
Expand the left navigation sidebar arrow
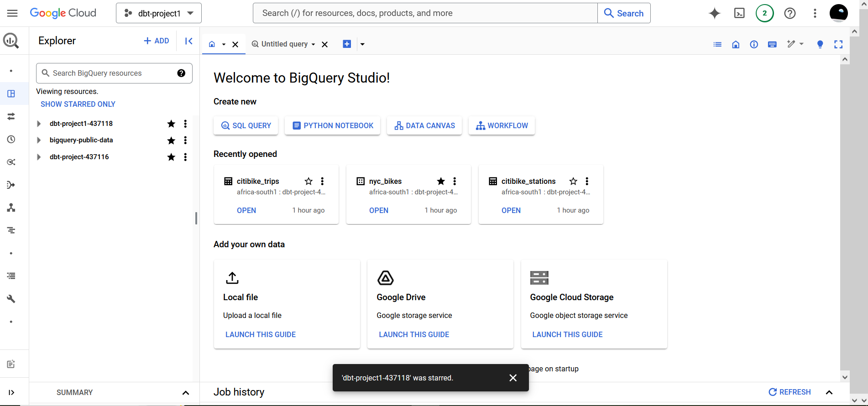click(11, 392)
